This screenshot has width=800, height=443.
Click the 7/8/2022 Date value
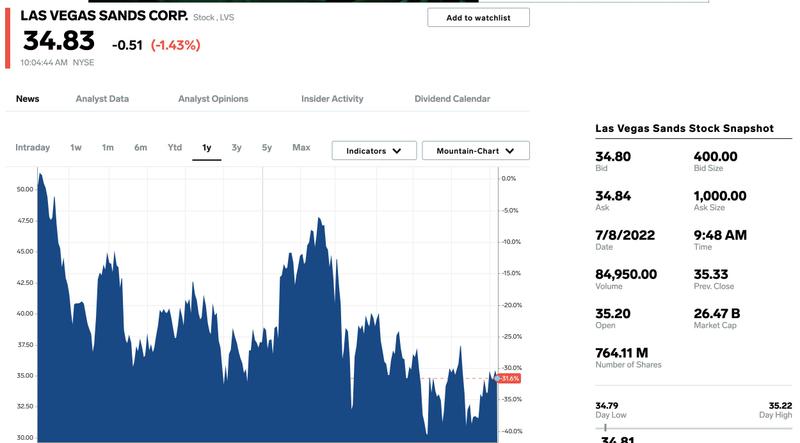(x=625, y=235)
